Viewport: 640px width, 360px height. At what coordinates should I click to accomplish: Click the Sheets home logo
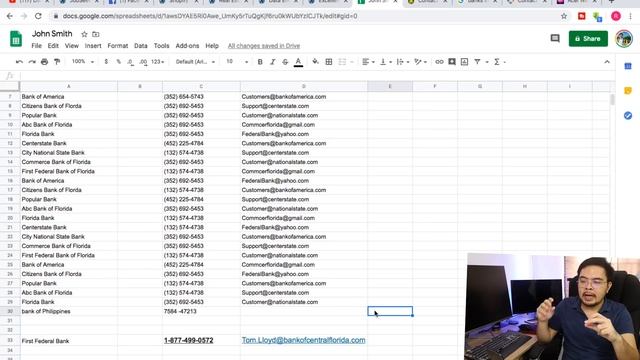tap(16, 39)
